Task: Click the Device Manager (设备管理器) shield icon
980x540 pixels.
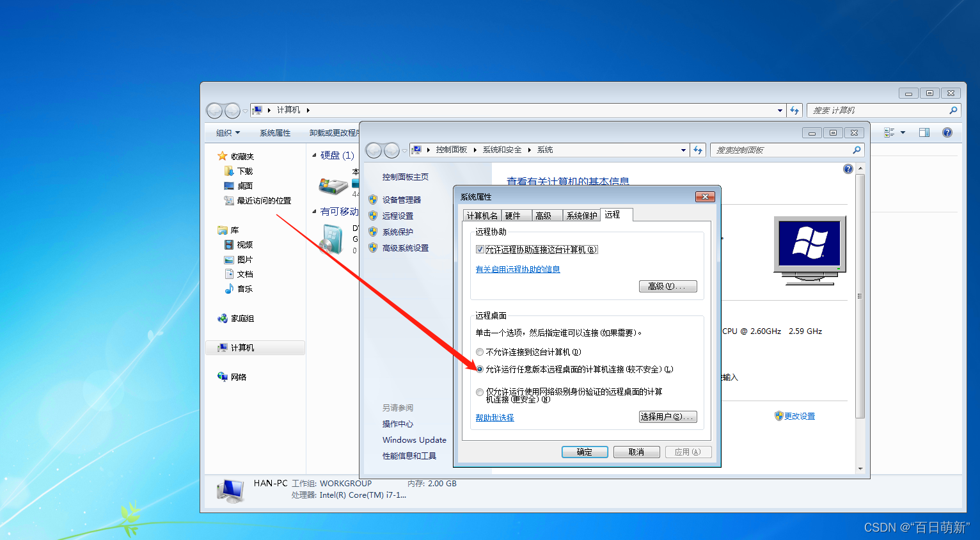Action: click(373, 200)
